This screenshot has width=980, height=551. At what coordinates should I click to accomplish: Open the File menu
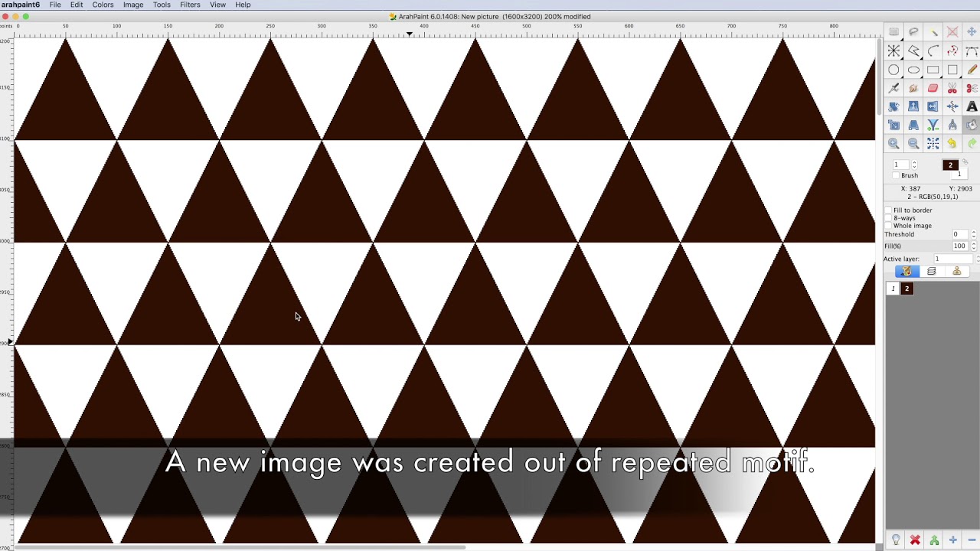[x=55, y=5]
